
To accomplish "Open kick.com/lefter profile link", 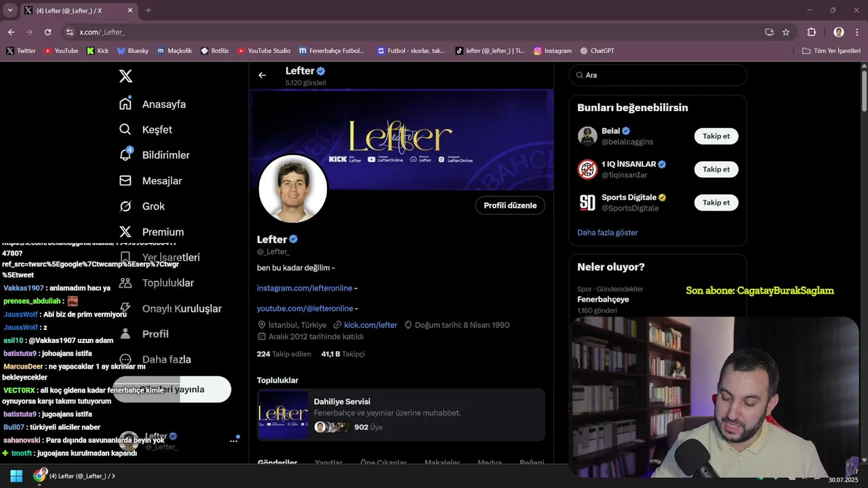I will tap(370, 325).
